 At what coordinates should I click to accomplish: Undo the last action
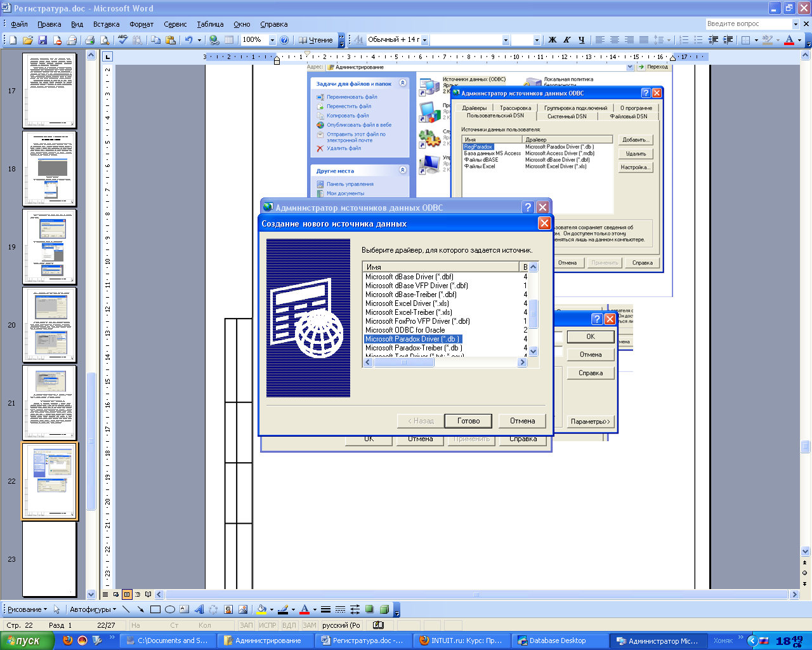(x=188, y=40)
